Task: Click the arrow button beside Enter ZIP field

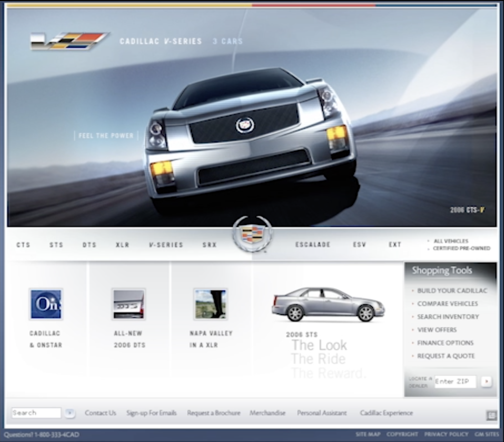Action: 487,381
